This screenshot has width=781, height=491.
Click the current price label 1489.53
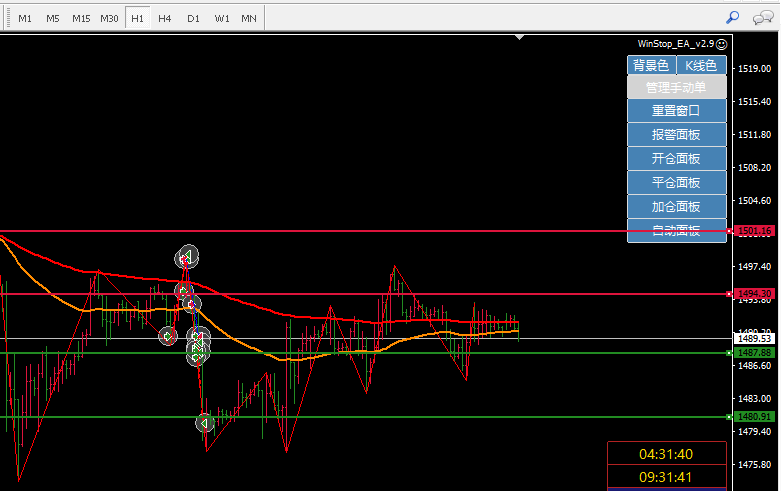coord(755,339)
